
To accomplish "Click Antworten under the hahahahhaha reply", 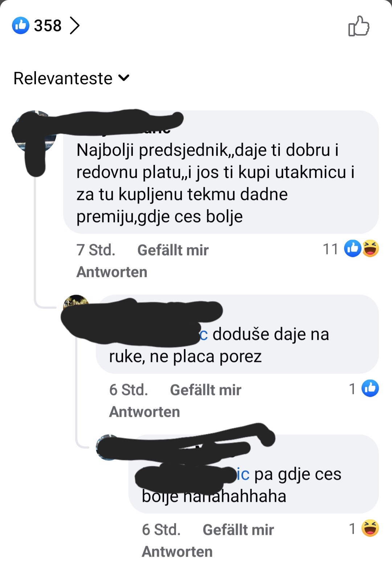I will [177, 552].
